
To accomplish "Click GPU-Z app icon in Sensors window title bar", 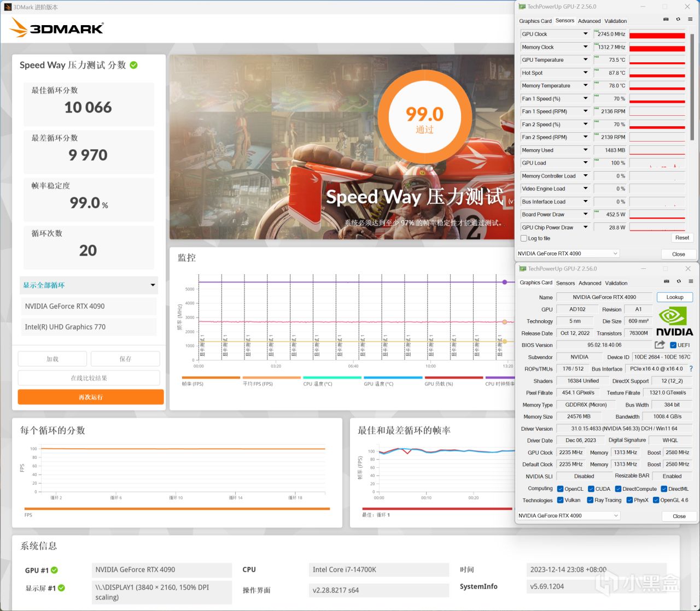I will [x=522, y=7].
